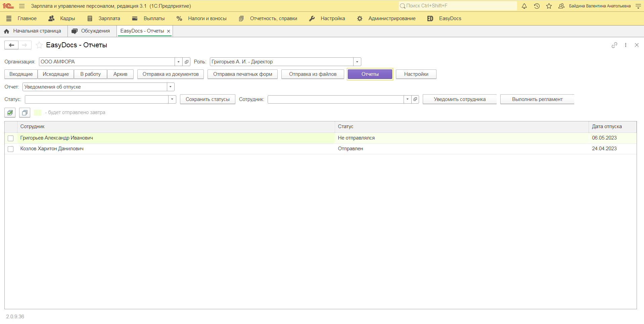Click the green legend swatch for tomorrow's sendouts
Viewport: 644px width, 324px height.
37,113
